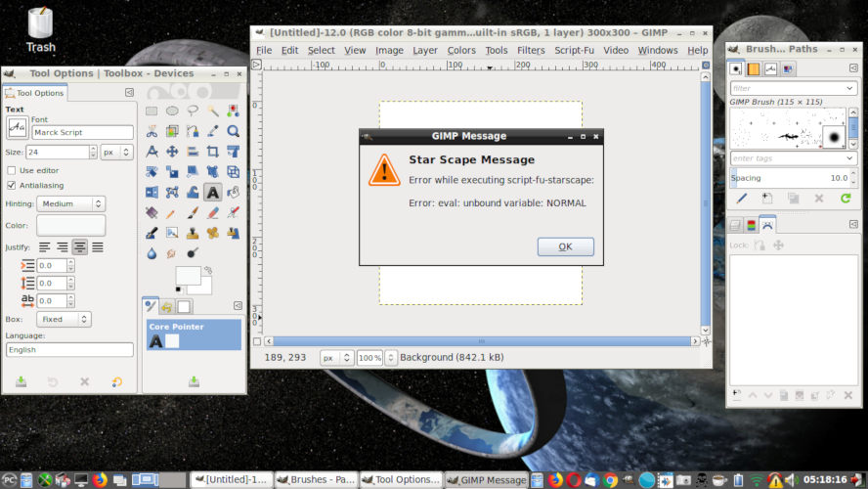Screen dimensions: 868x489
Task: Select the Crop tool
Action: point(213,152)
